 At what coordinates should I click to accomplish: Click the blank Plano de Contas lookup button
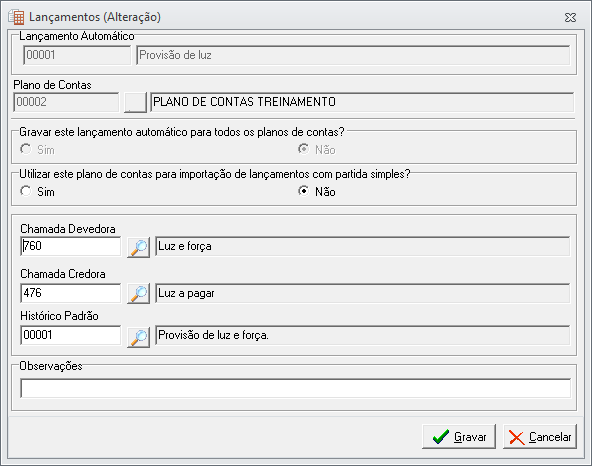pyautogui.click(x=135, y=102)
